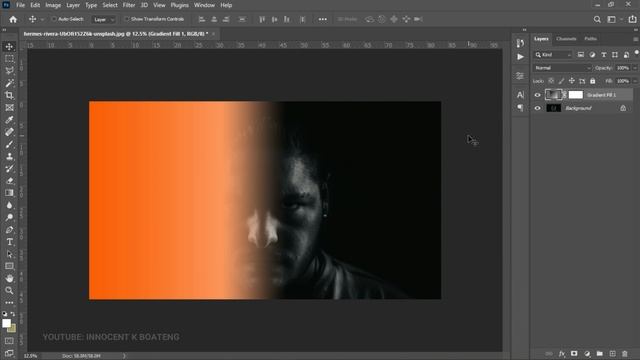
Task: Add layer style fx icon
Action: [562, 353]
